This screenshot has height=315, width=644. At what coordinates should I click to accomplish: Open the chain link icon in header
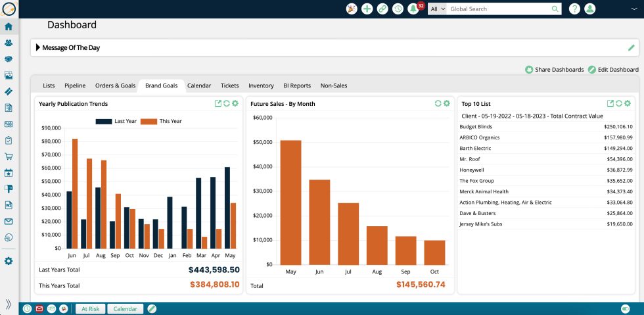[x=382, y=9]
